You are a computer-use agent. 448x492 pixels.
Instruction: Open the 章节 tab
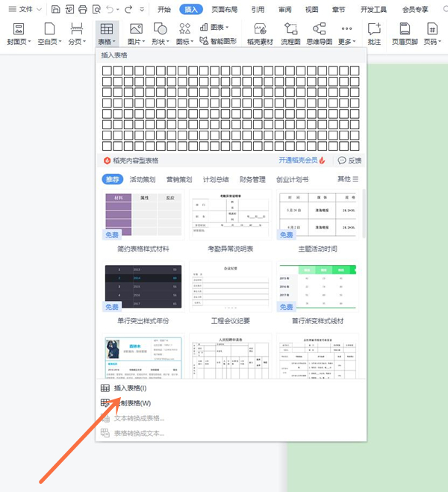tap(338, 10)
